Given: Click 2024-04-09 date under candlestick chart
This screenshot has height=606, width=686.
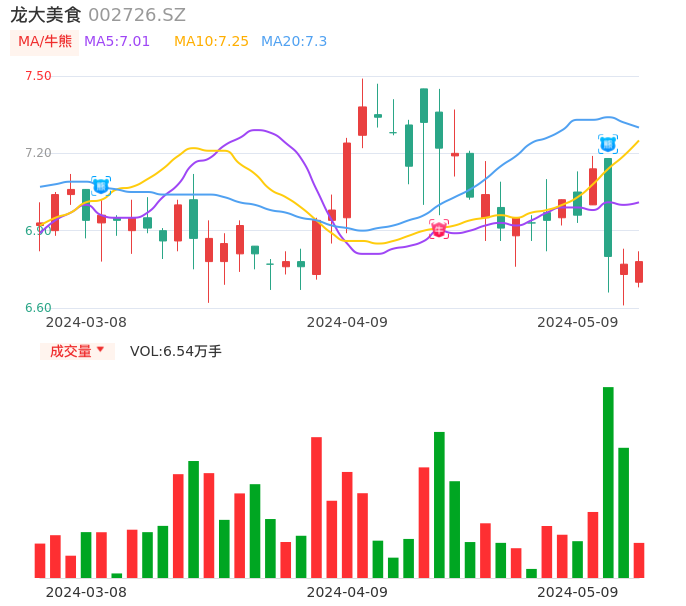Looking at the screenshot, I should [x=347, y=322].
